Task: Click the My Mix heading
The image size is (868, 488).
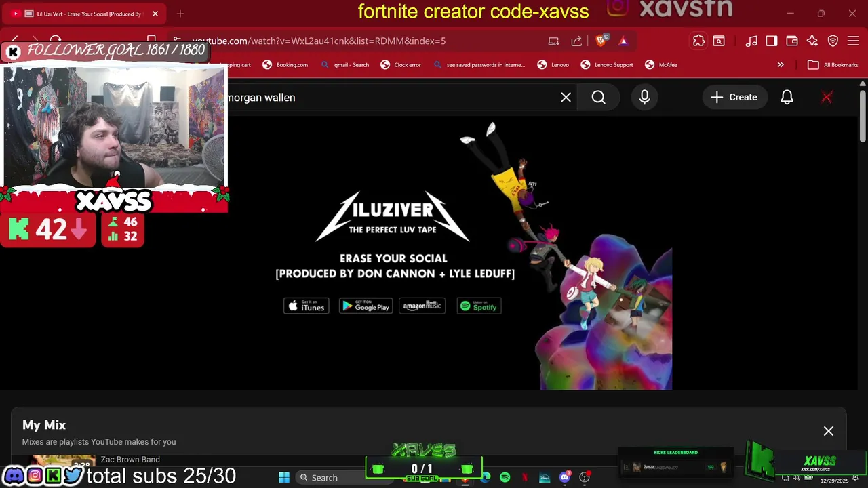Action: [44, 425]
